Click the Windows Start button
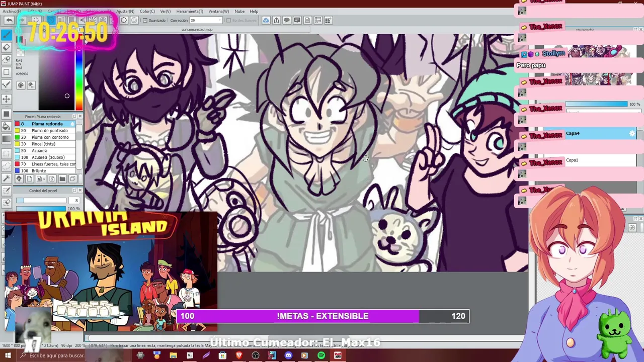 pyautogui.click(x=8, y=355)
